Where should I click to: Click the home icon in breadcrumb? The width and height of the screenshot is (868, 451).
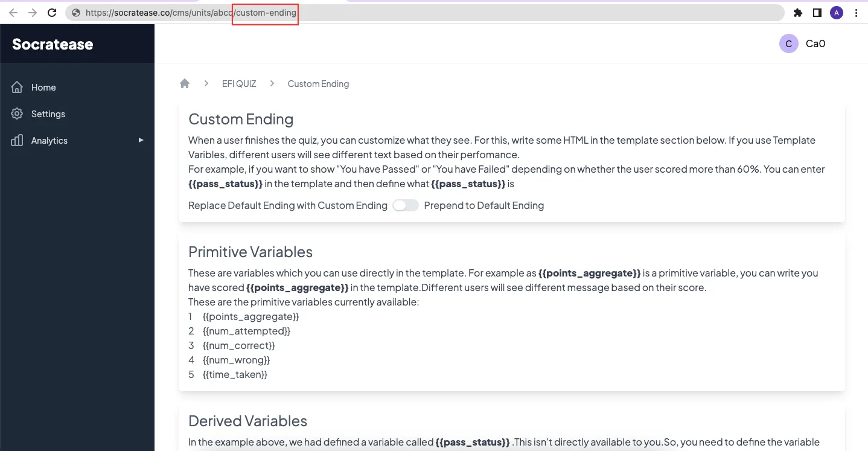[185, 83]
